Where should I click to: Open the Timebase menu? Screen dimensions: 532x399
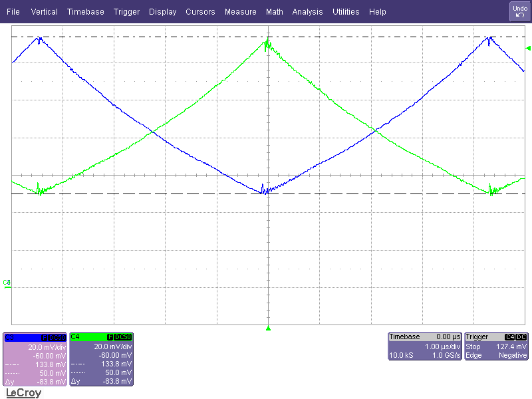click(86, 12)
